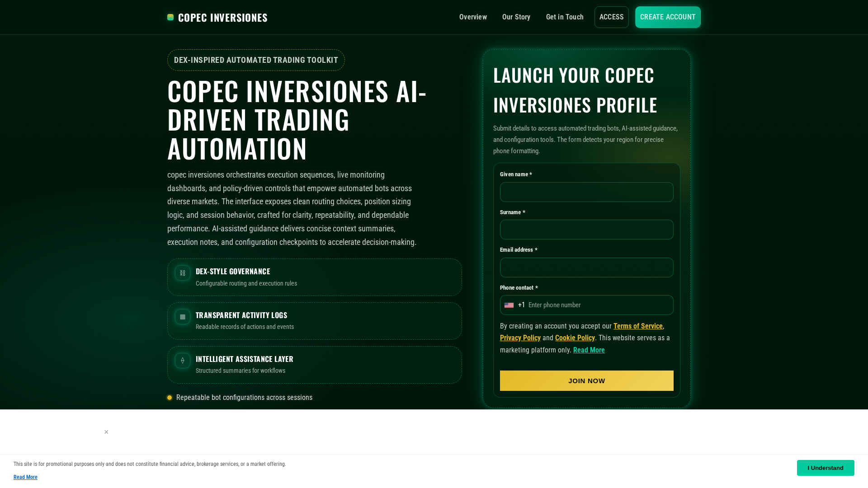Click the US flag country selector
868x488 pixels.
click(509, 305)
